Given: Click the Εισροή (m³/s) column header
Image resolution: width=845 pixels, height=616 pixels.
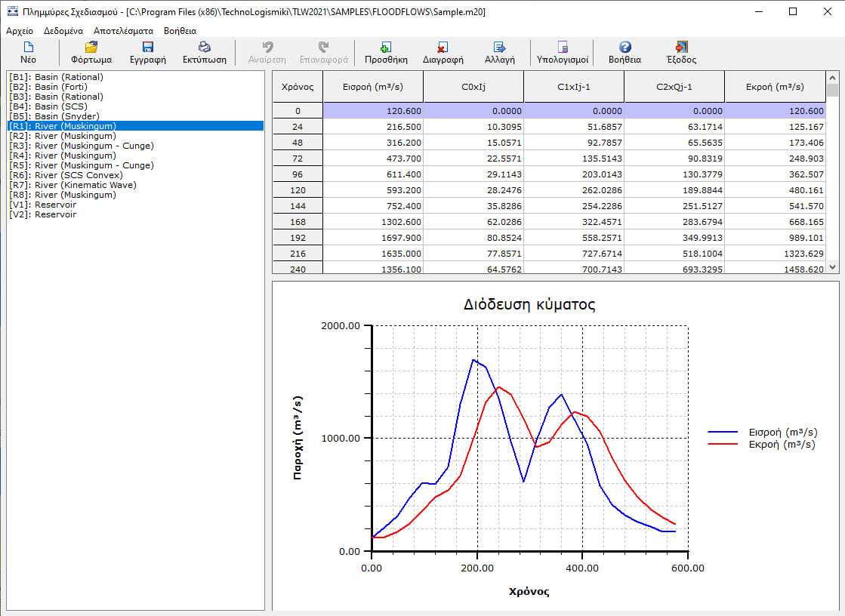Looking at the screenshot, I should coord(372,87).
